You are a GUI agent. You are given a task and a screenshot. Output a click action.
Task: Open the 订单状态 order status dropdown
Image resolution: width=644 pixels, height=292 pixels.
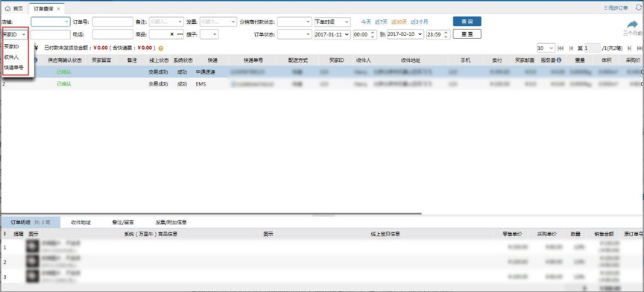coord(294,34)
